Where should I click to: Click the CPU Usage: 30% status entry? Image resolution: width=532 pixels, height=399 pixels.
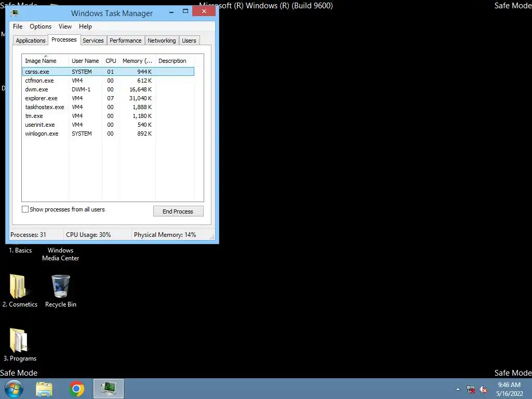pyautogui.click(x=88, y=235)
